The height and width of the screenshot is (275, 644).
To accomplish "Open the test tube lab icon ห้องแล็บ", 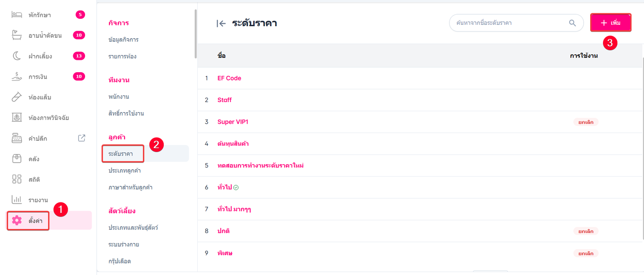I will coord(17,97).
